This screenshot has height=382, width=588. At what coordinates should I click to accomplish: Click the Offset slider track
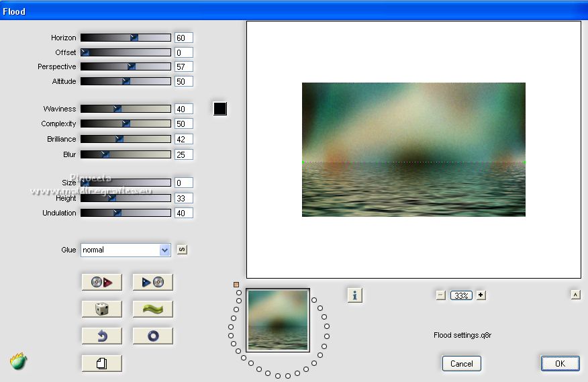[x=126, y=52]
